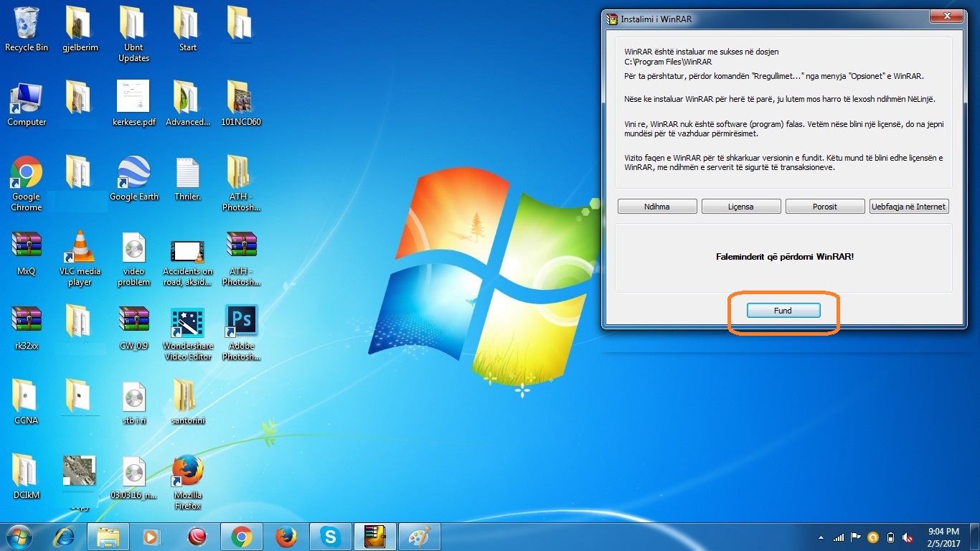Screen dimensions: 980x551
Task: Click the Show desktop strip
Action: click(x=975, y=537)
